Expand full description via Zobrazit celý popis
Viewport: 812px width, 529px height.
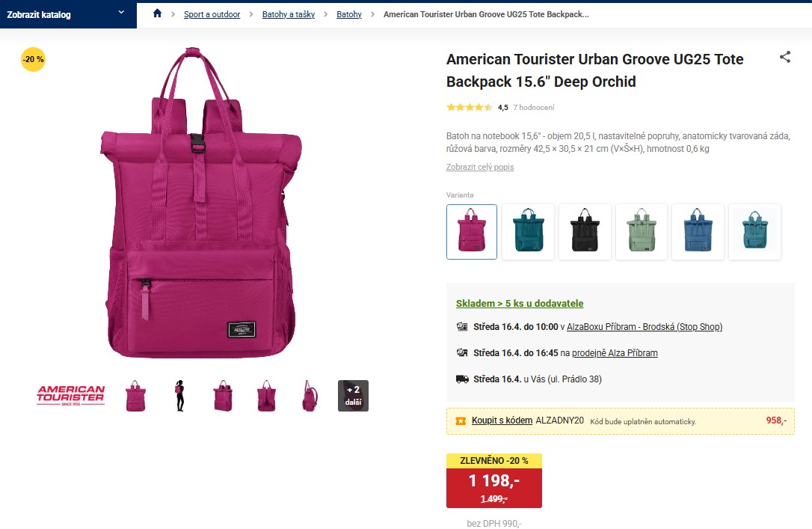pos(480,167)
